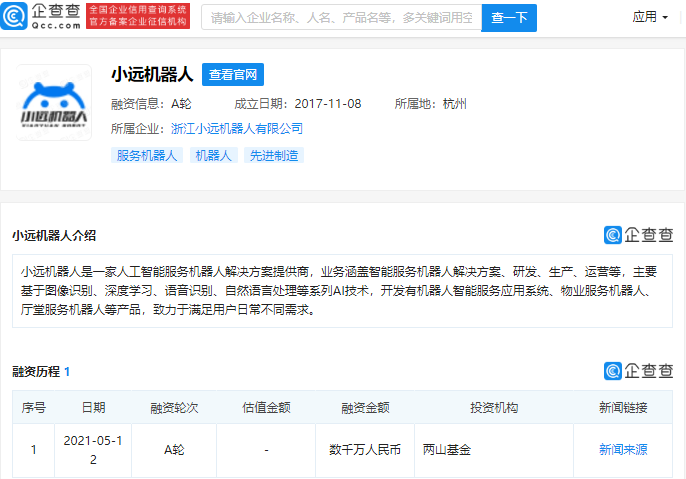Viewport: 686px width, 479px height.
Task: Click the 融资轮次 column header
Action: 174,407
